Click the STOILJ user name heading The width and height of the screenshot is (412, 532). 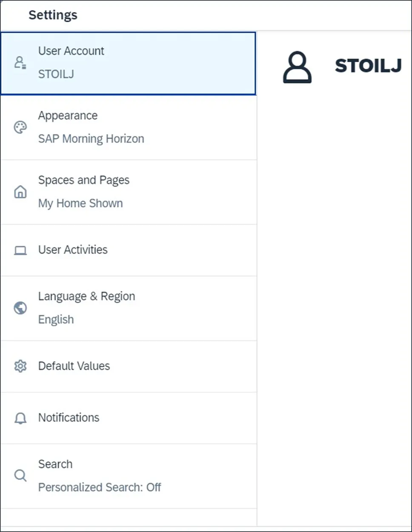[x=368, y=66]
